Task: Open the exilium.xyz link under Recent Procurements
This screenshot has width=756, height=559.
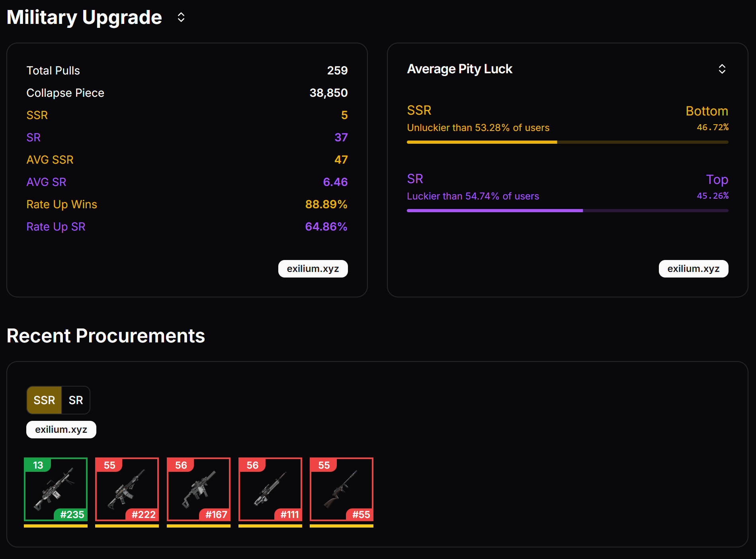Action: [61, 430]
